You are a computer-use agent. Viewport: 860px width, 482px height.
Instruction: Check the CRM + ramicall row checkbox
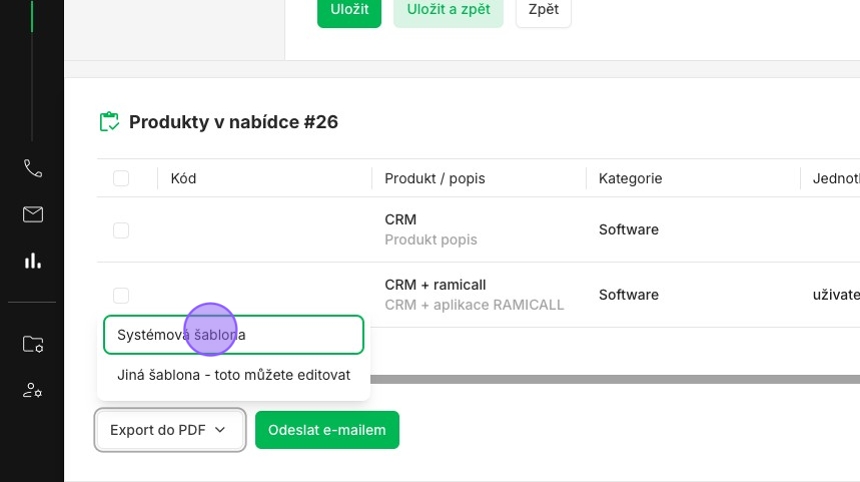point(121,295)
